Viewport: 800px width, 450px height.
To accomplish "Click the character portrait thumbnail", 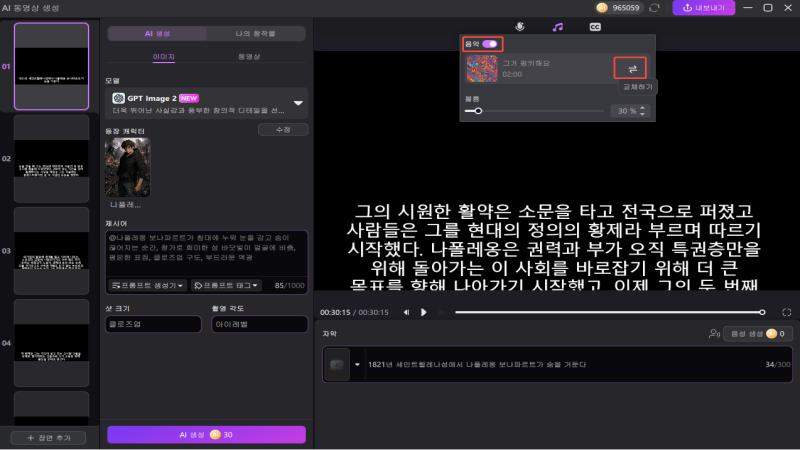I will click(x=128, y=167).
